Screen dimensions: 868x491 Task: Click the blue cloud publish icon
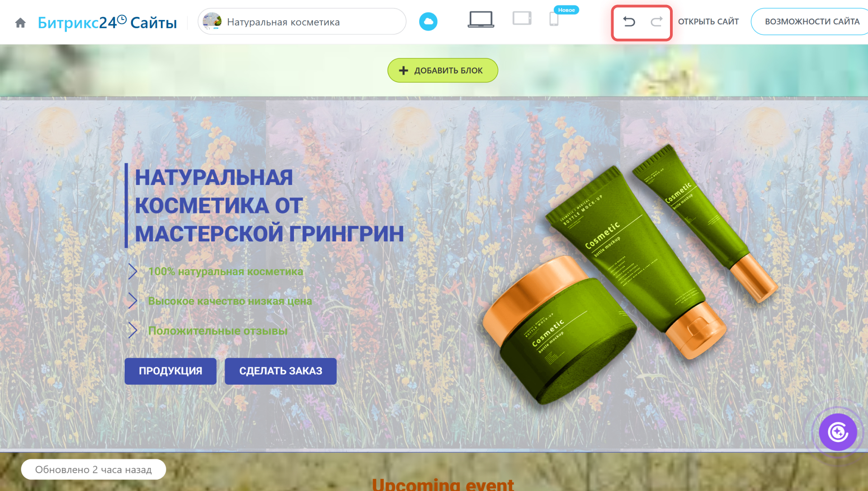[428, 22]
